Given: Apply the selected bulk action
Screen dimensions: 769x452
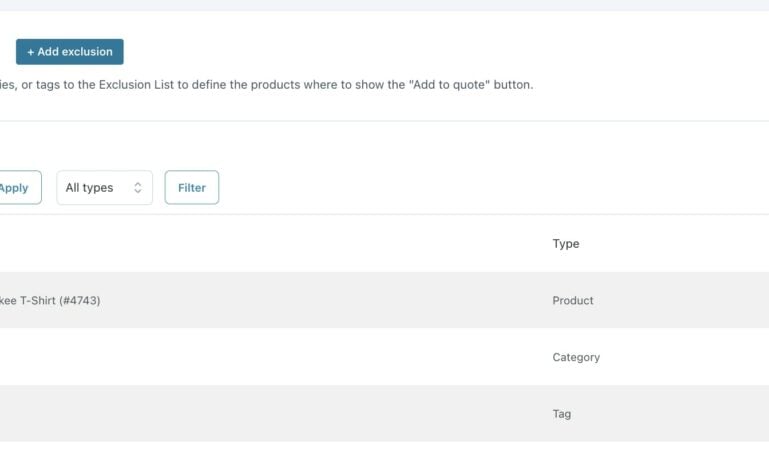Looking at the screenshot, I should pyautogui.click(x=16, y=188).
